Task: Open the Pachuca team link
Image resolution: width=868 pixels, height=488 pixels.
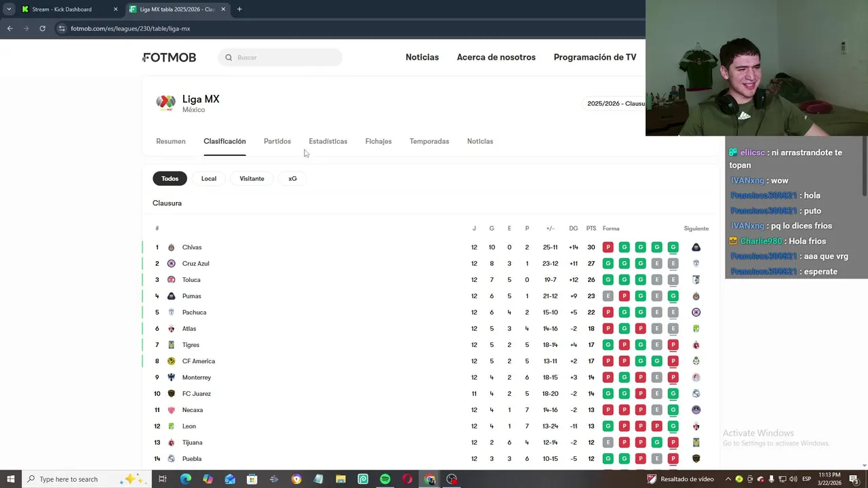Action: pyautogui.click(x=194, y=312)
